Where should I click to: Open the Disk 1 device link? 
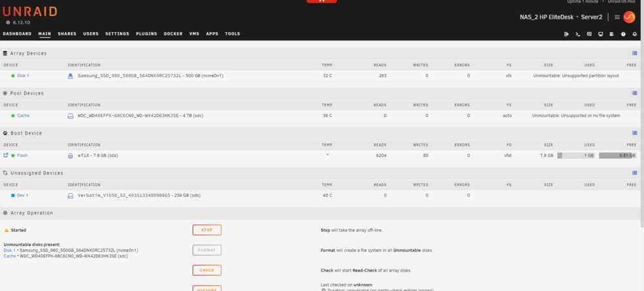click(x=23, y=76)
